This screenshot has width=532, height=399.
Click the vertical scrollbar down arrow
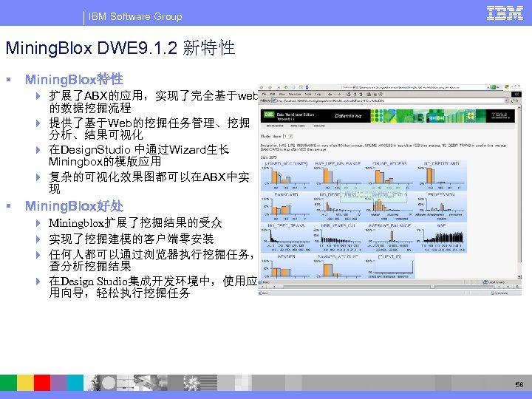(519, 277)
